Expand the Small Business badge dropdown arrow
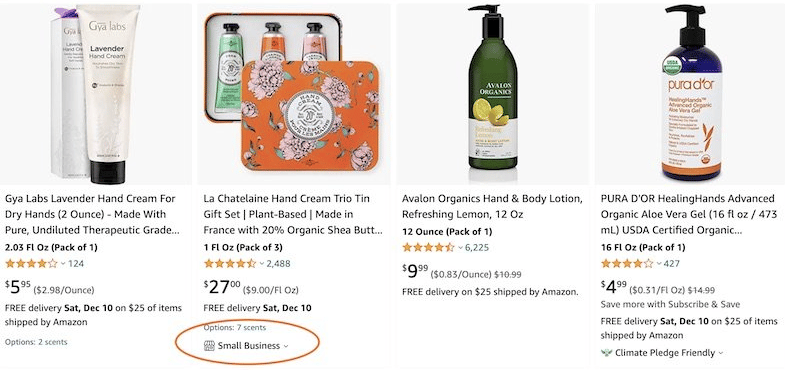The width and height of the screenshot is (785, 373). point(286,346)
